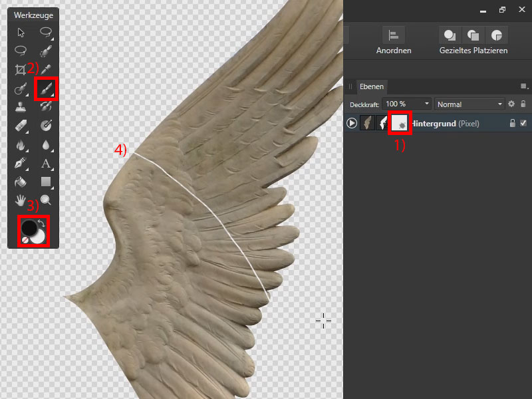Choose the lasso tool above the Crop tool
The image size is (532, 399).
coord(21,51)
